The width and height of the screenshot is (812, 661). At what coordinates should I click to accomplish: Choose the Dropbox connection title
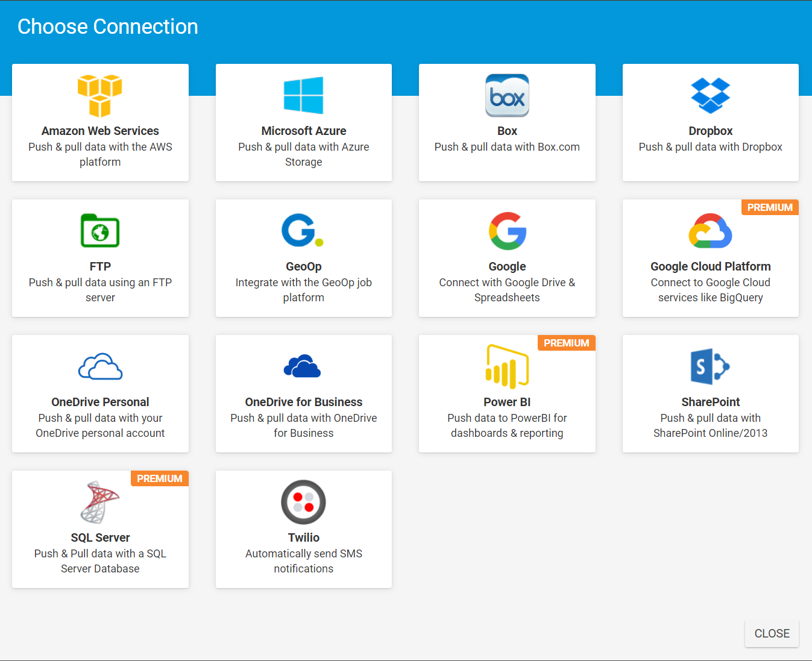click(x=711, y=131)
